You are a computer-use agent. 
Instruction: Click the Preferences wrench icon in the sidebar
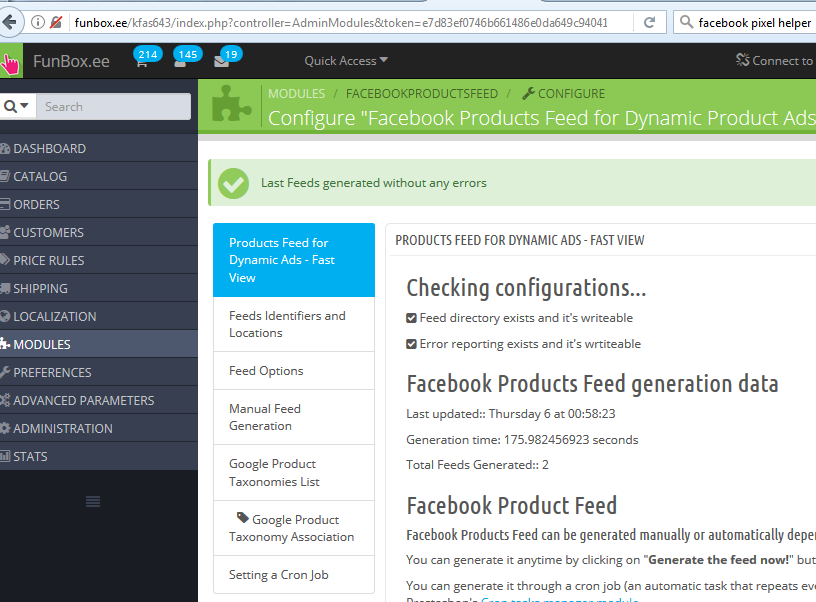click(5, 372)
